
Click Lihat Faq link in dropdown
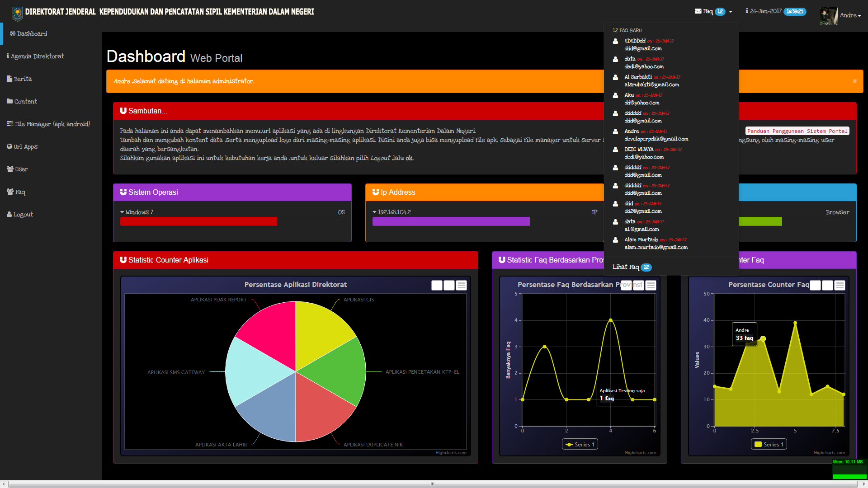[x=625, y=267]
